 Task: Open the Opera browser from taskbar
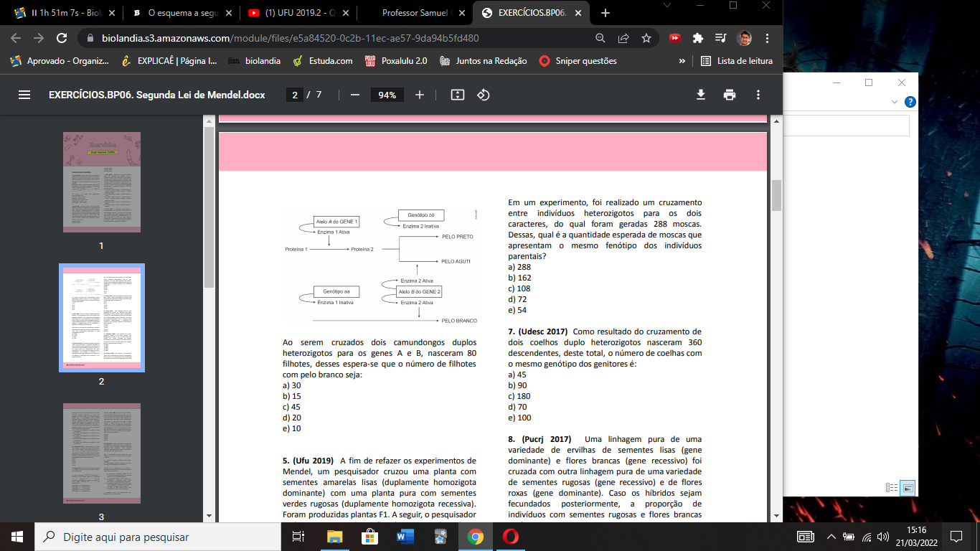click(x=511, y=537)
